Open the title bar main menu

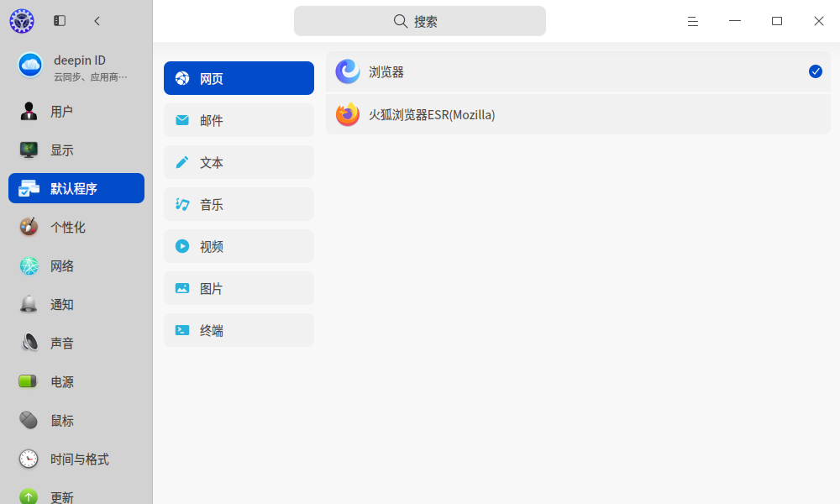[x=693, y=21]
